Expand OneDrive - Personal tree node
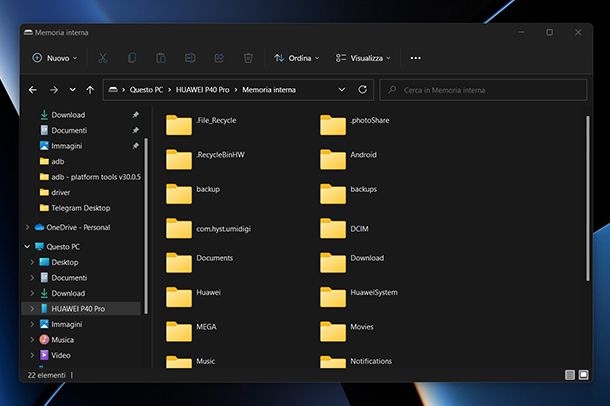 [x=27, y=227]
